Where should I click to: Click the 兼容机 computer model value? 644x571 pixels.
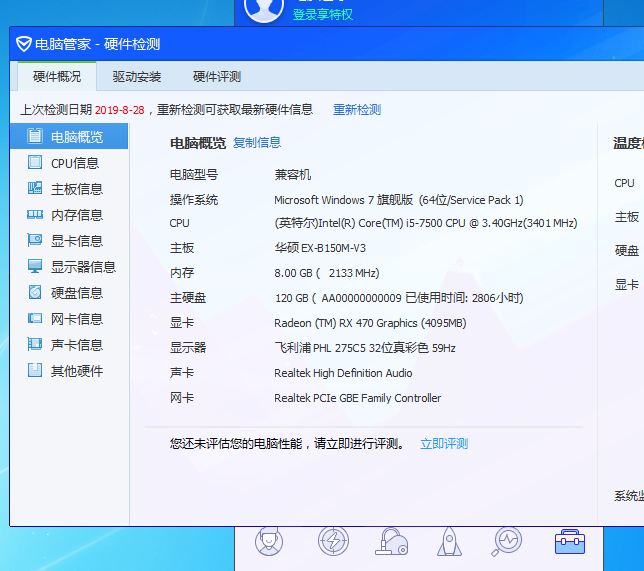tap(292, 175)
